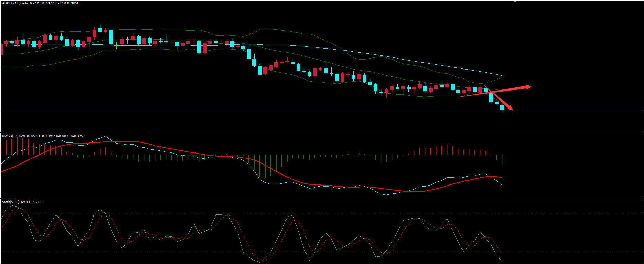
Task: Click the last cyan candle on the chart
Action: pos(502,107)
